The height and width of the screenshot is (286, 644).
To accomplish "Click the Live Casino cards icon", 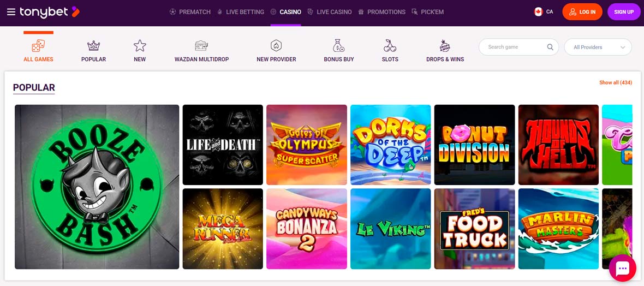I will 311,12.
